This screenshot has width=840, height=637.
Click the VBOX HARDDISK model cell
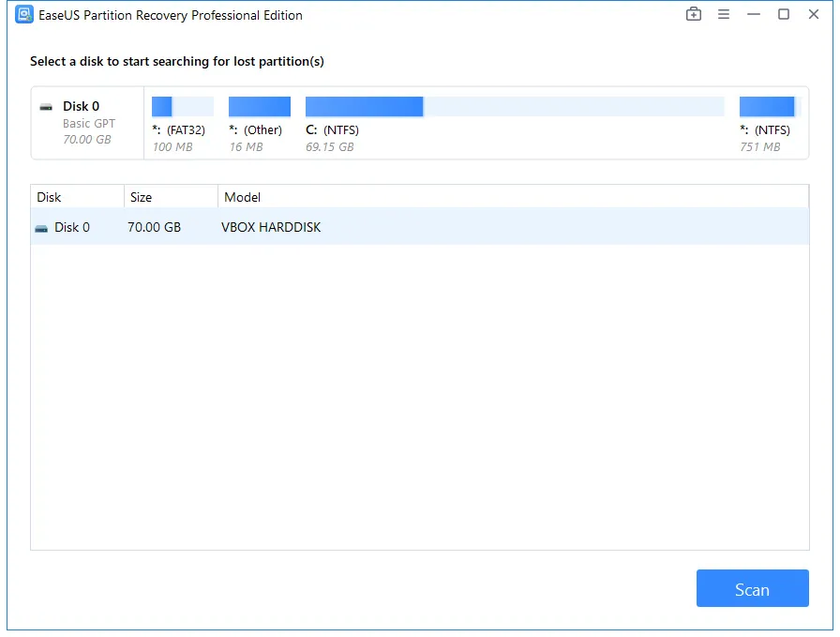(x=271, y=227)
